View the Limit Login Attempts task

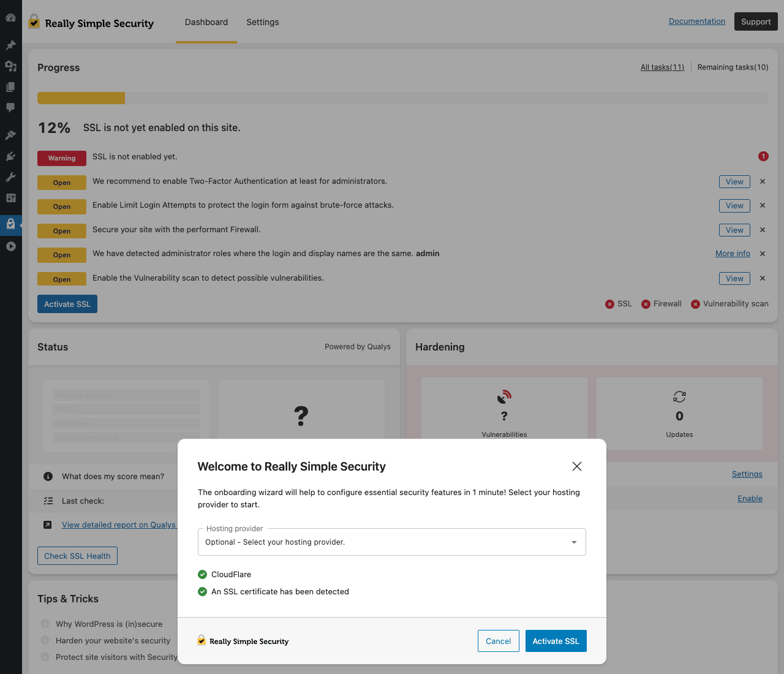click(x=734, y=206)
